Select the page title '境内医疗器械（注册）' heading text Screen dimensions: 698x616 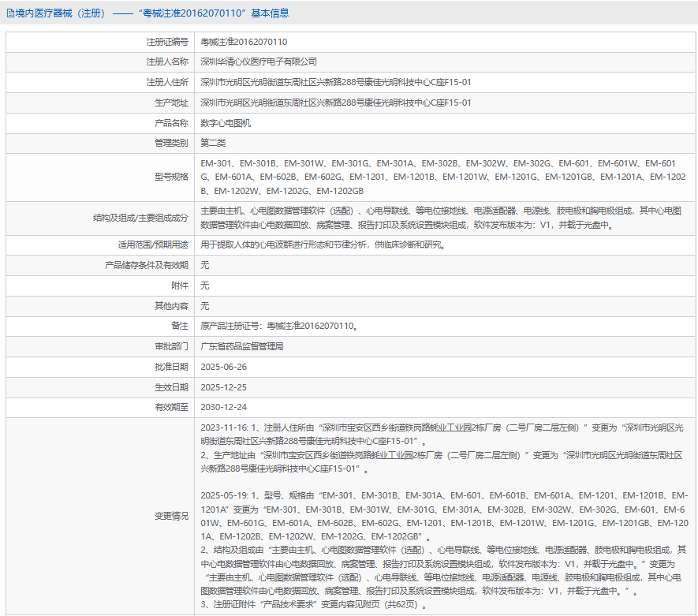point(60,13)
